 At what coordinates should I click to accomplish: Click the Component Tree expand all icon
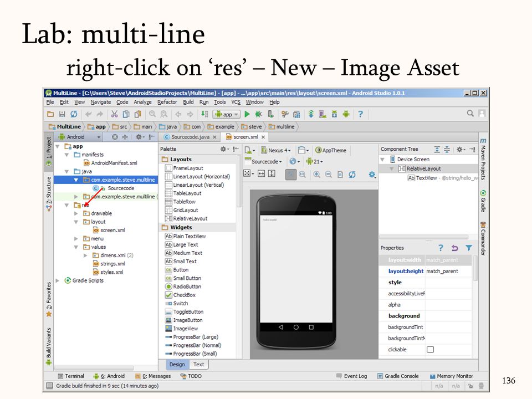click(x=437, y=149)
